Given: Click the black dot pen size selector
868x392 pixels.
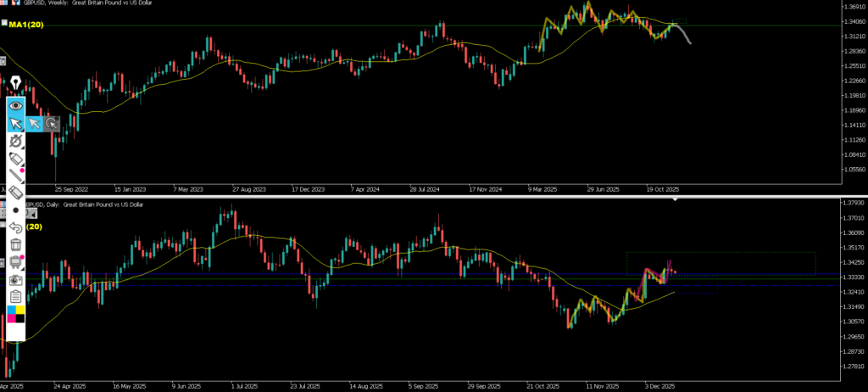Looking at the screenshot, I should click(15, 210).
